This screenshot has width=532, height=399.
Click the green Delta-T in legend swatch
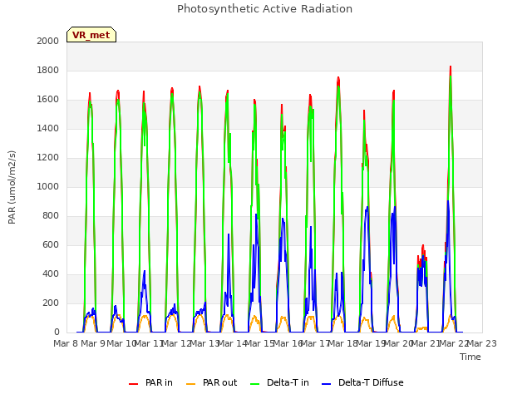[255, 384]
